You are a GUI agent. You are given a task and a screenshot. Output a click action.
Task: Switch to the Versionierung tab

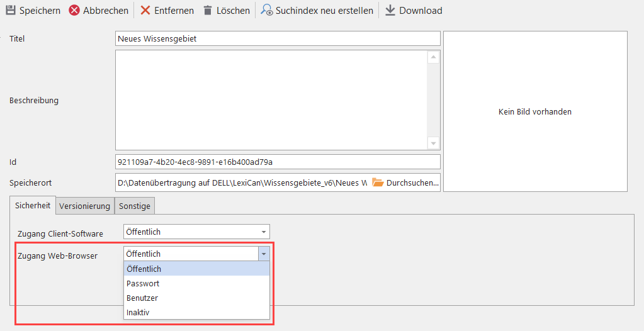click(x=85, y=206)
